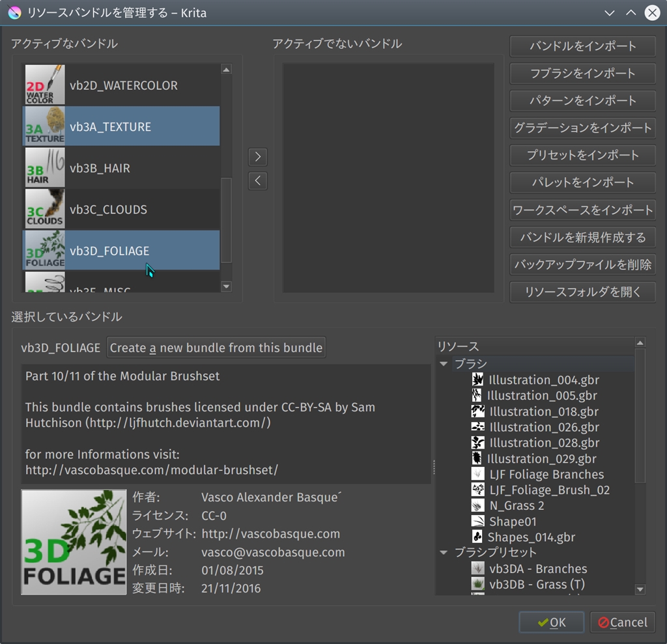Click パターンをインポート button

click(x=582, y=100)
